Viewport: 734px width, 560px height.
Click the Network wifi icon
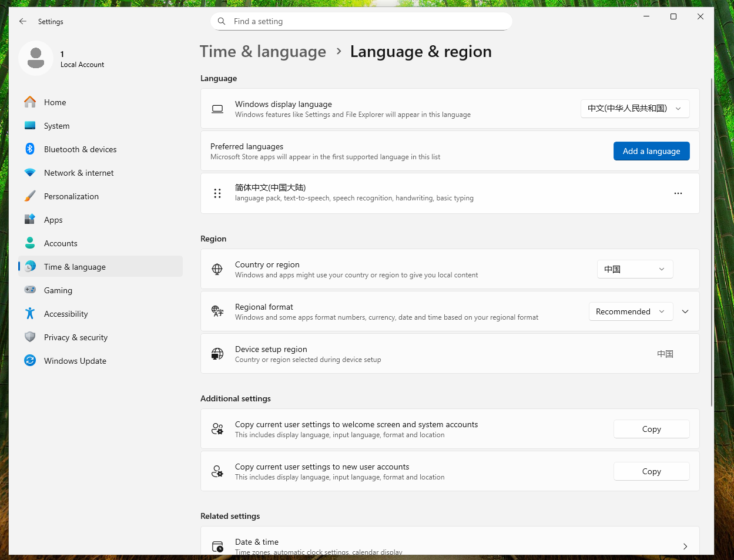tap(30, 173)
